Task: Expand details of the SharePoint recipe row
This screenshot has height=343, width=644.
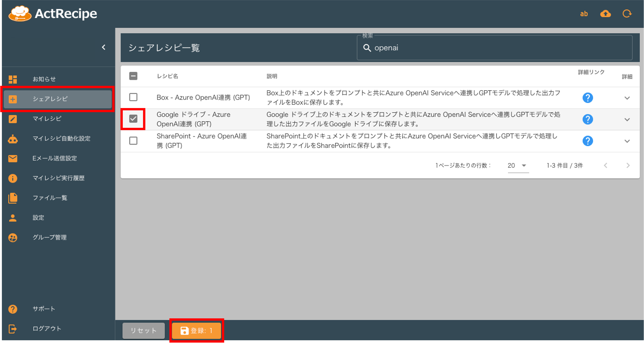Action: tap(627, 141)
